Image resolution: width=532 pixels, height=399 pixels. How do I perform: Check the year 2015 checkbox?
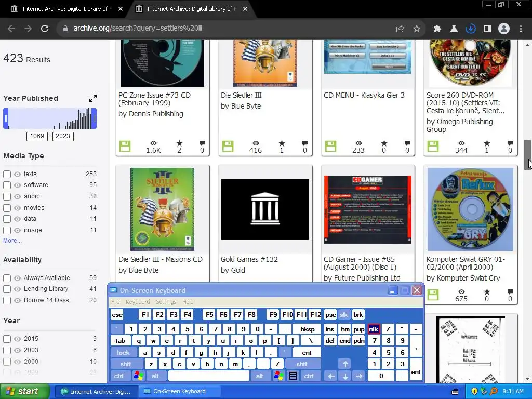pyautogui.click(x=7, y=339)
